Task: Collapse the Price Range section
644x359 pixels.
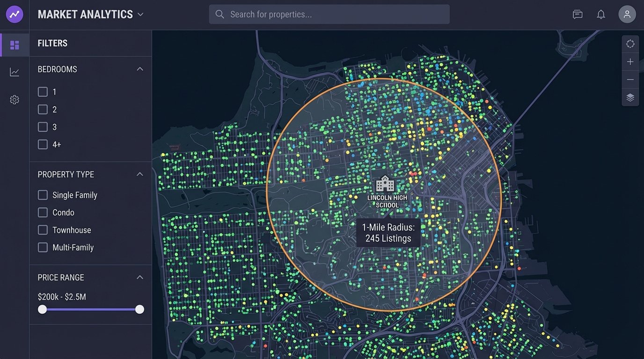Action: pos(139,277)
